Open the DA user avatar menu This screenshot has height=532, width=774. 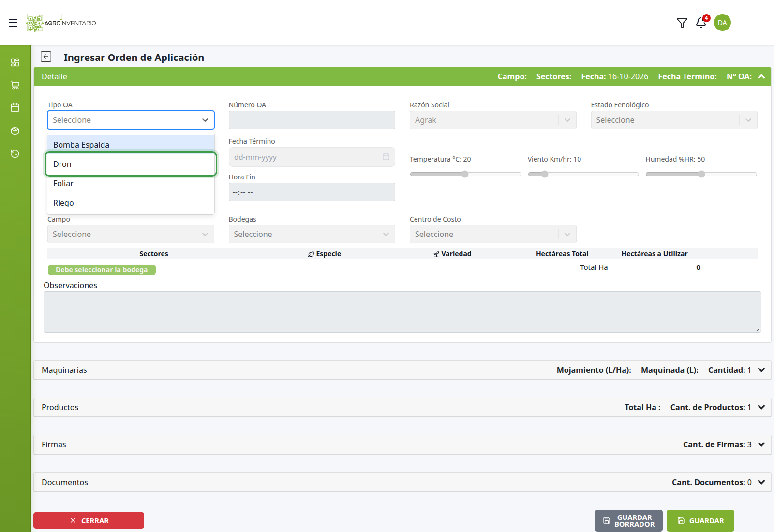coord(722,23)
